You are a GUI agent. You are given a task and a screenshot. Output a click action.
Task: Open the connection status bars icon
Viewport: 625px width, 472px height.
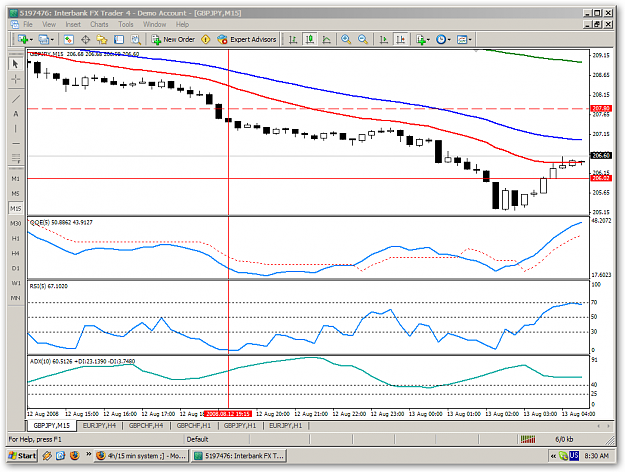click(x=528, y=439)
